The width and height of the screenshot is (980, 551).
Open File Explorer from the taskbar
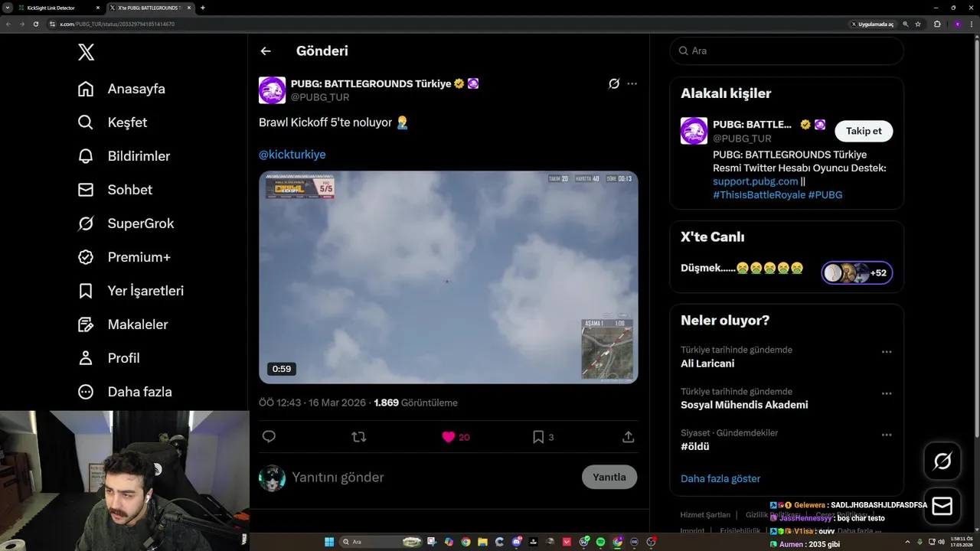tap(482, 542)
